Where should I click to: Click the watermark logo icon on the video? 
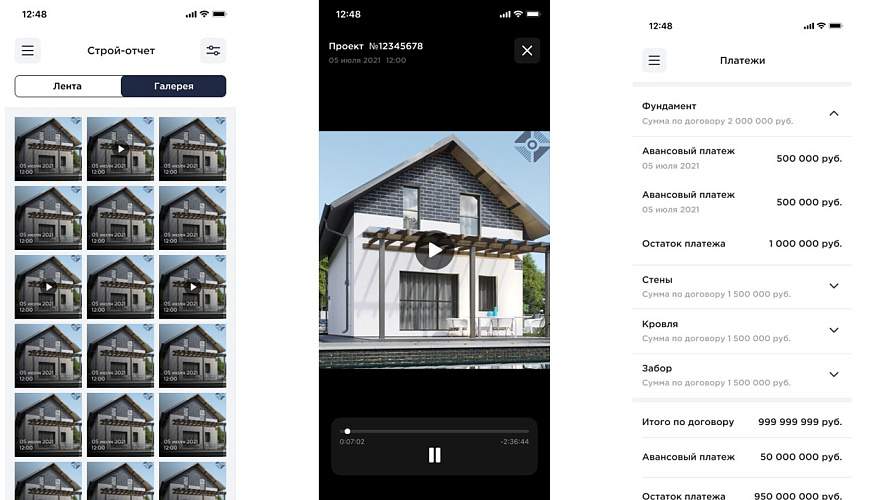tap(532, 146)
